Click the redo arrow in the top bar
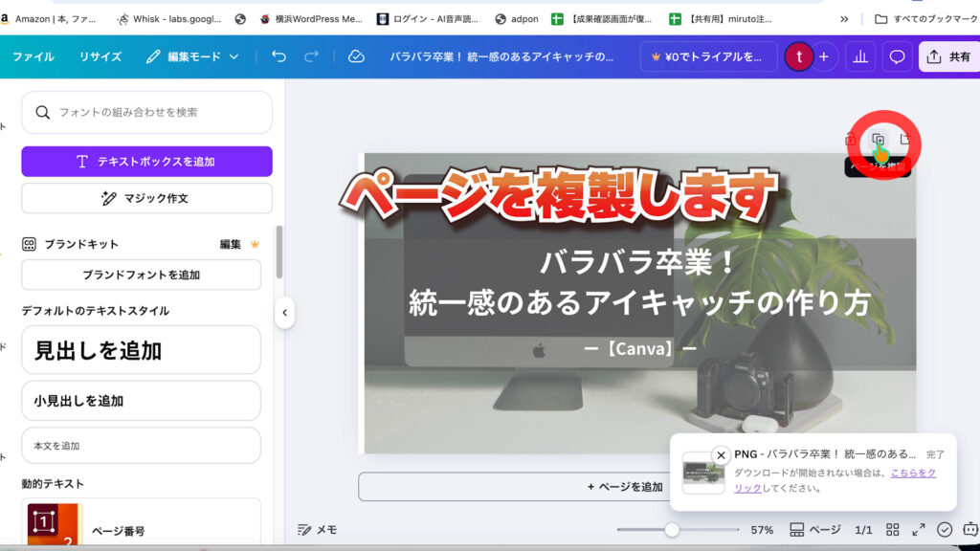Viewport: 980px width, 551px height. [x=310, y=56]
